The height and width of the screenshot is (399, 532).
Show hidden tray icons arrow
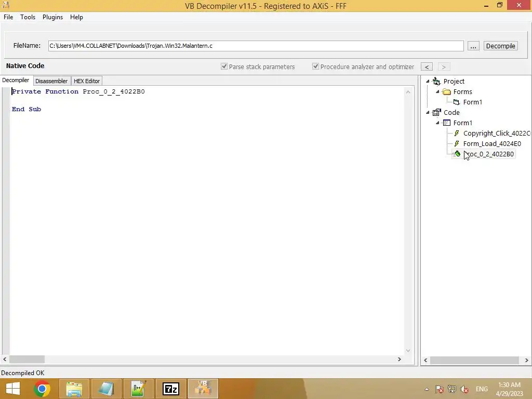pos(427,389)
